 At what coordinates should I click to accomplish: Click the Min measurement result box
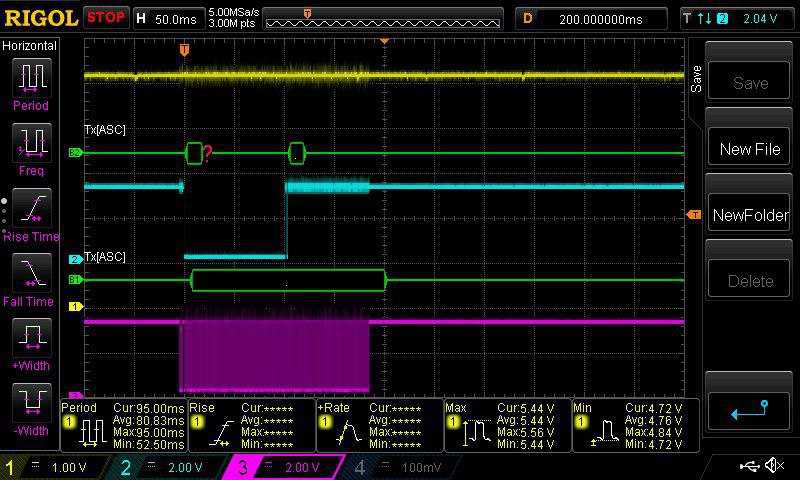point(636,425)
